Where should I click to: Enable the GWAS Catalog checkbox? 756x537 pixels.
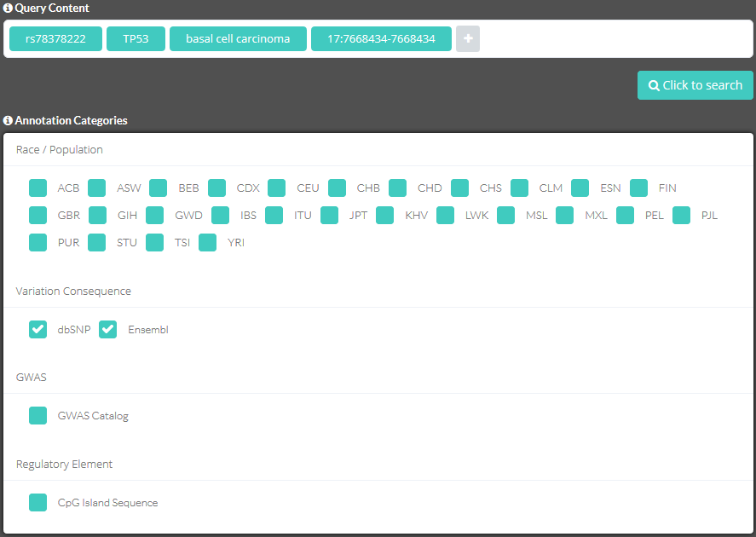(x=38, y=415)
